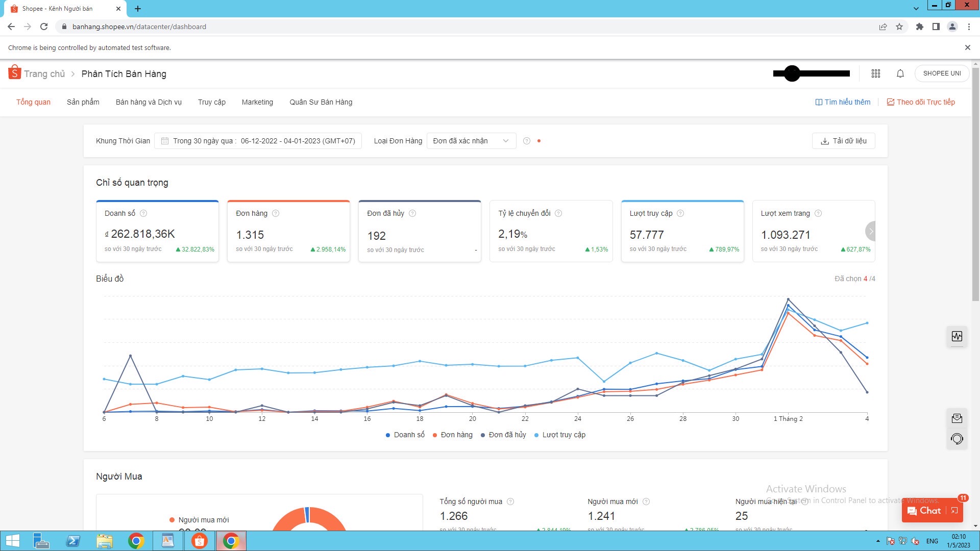Image resolution: width=980 pixels, height=551 pixels.
Task: Open the apps grid icon in header
Action: pyautogui.click(x=876, y=73)
